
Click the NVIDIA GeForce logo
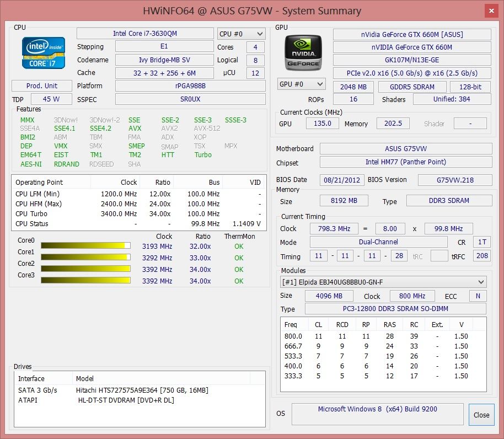[303, 53]
